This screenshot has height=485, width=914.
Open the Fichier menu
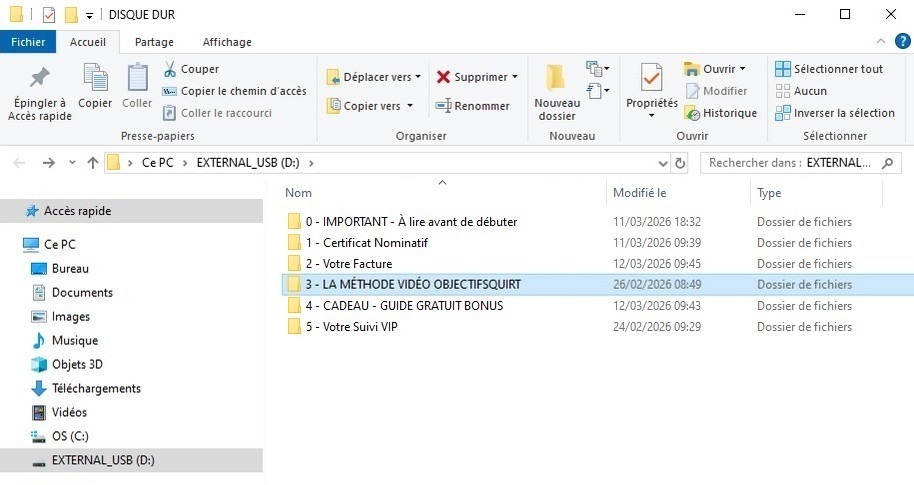pyautogui.click(x=28, y=42)
